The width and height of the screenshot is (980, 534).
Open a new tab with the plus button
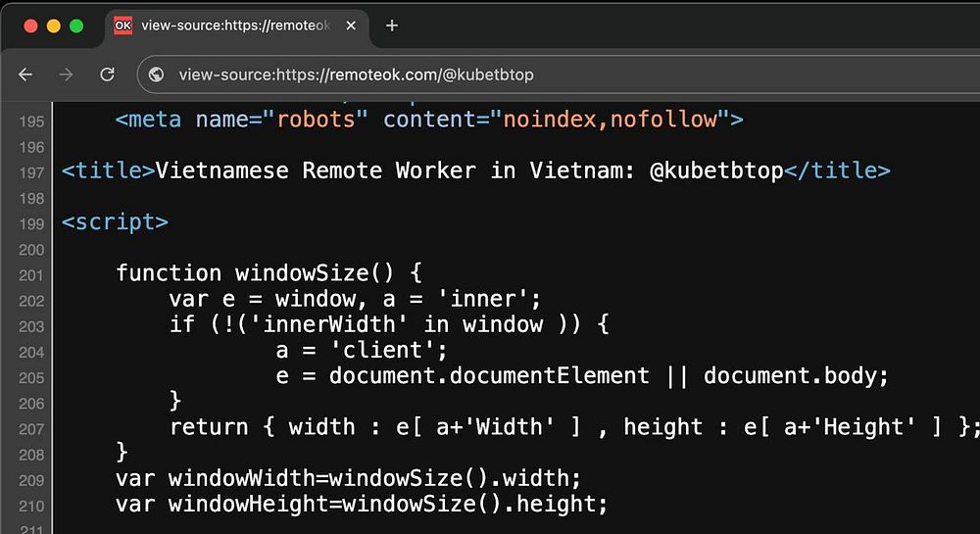coord(392,25)
